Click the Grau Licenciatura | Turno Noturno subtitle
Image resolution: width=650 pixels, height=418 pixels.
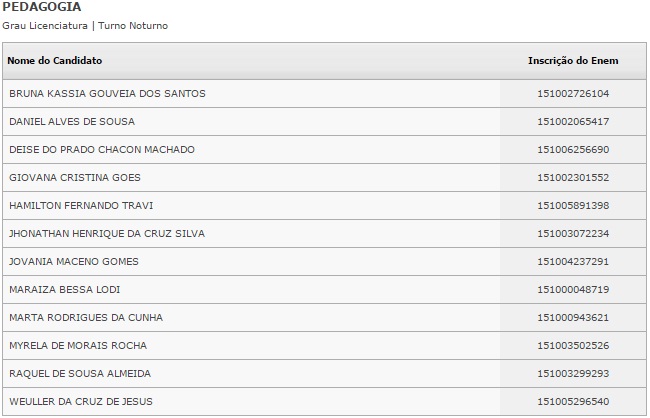[x=85, y=25]
